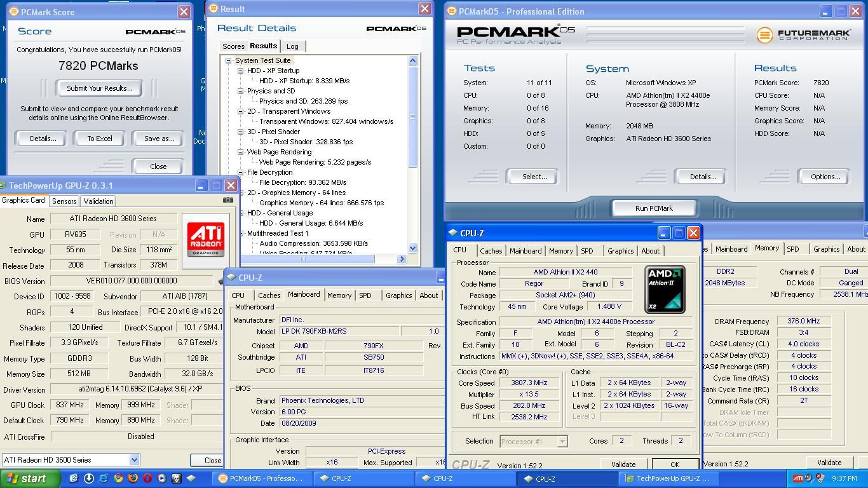The image size is (868, 488).
Task: Open the Caches tab in the front CPU-Z window
Action: click(491, 251)
